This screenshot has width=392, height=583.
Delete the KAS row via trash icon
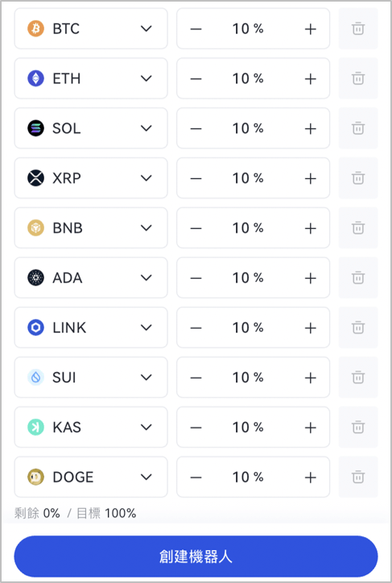point(358,428)
